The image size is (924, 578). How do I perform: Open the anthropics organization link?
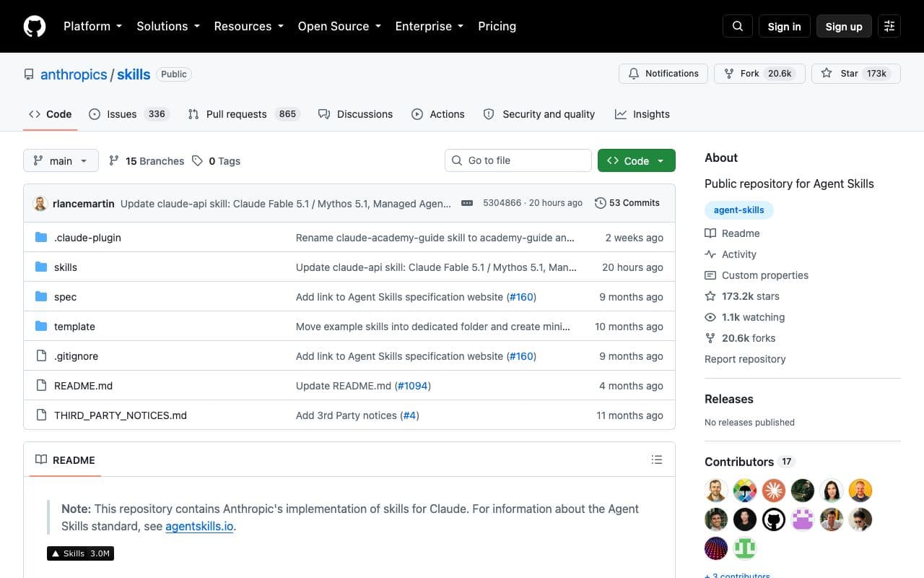pos(74,74)
